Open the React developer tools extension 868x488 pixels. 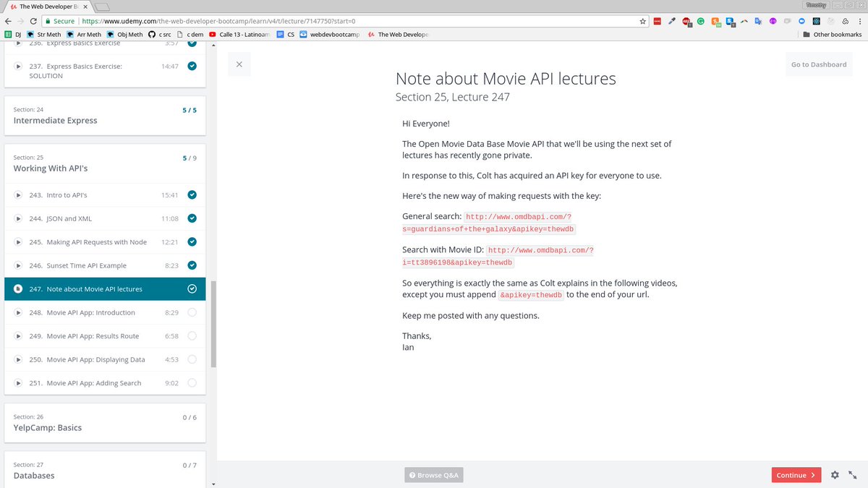click(x=816, y=22)
